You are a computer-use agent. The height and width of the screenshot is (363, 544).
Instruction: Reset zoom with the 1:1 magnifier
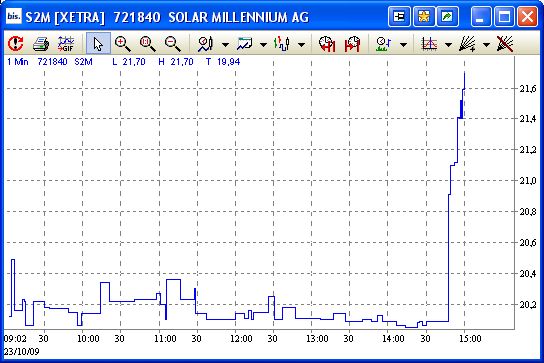point(147,44)
